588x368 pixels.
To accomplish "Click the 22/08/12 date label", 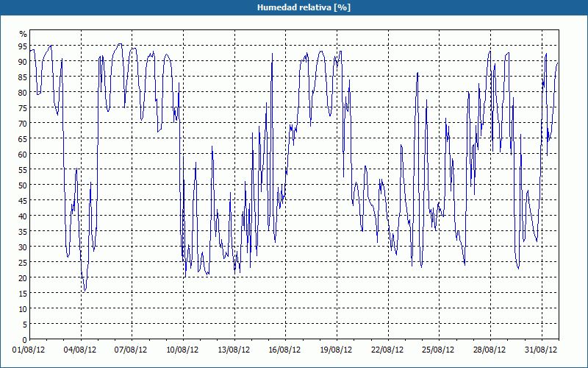I will coord(388,350).
